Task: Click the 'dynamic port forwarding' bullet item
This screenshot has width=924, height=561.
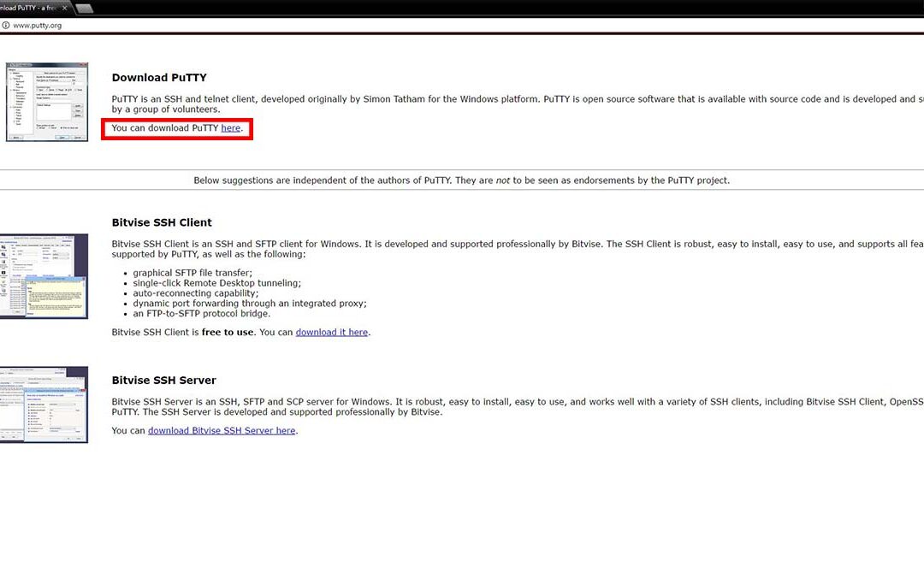Action: pyautogui.click(x=249, y=304)
